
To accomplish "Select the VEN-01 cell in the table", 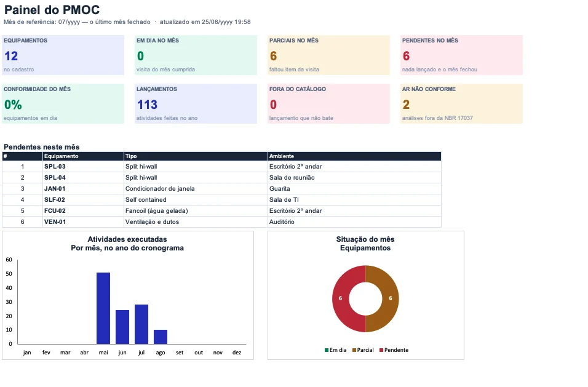I will click(x=83, y=222).
